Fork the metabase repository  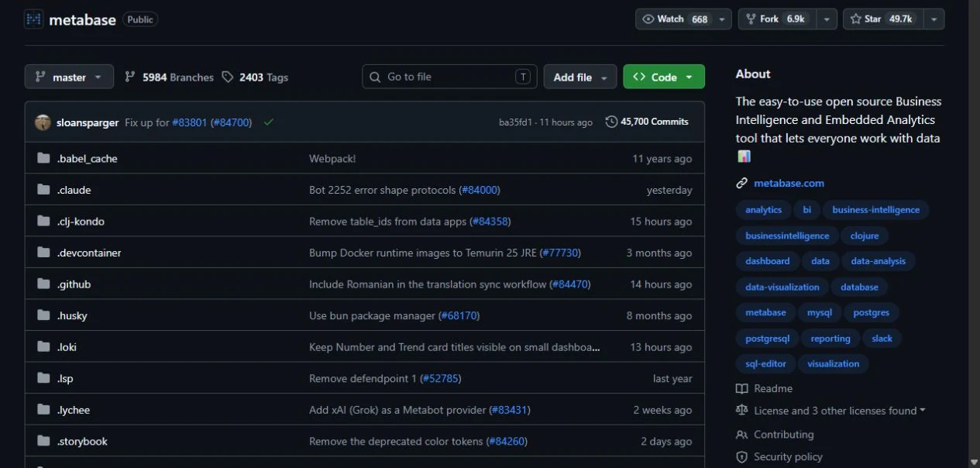[778, 19]
